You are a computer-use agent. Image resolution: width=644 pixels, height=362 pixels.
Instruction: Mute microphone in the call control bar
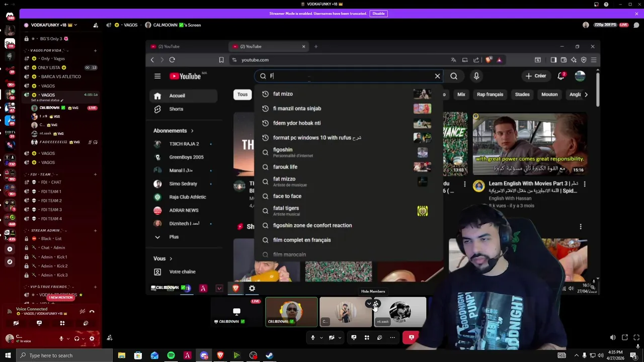(313, 337)
